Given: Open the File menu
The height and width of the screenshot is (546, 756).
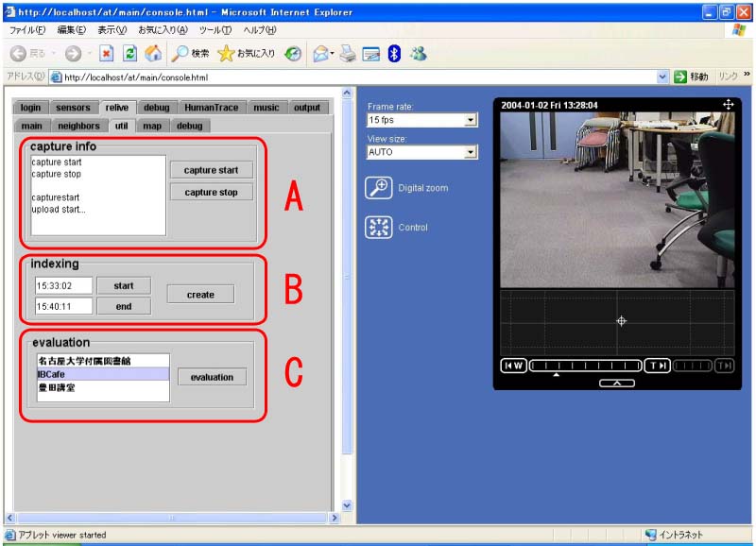Looking at the screenshot, I should pyautogui.click(x=27, y=30).
